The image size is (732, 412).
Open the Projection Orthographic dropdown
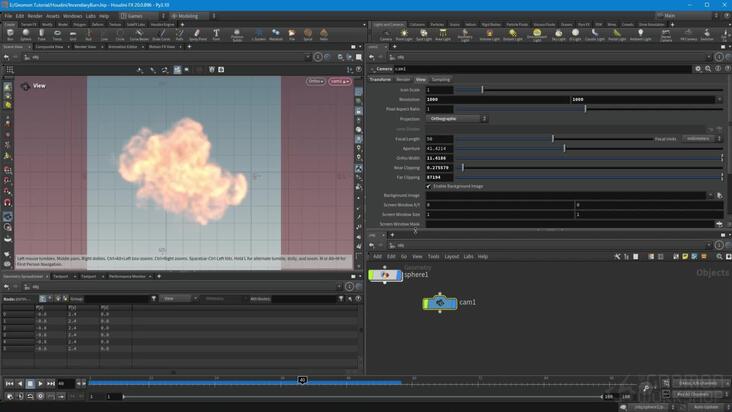coord(457,119)
